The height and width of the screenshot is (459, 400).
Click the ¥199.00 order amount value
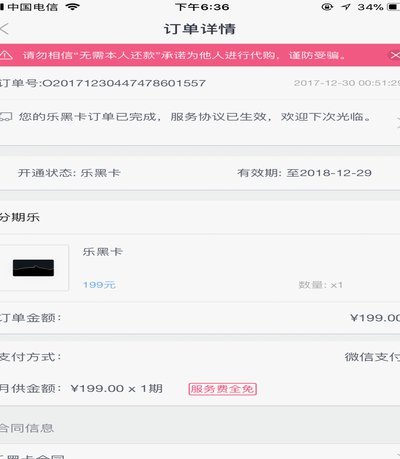[375, 318]
